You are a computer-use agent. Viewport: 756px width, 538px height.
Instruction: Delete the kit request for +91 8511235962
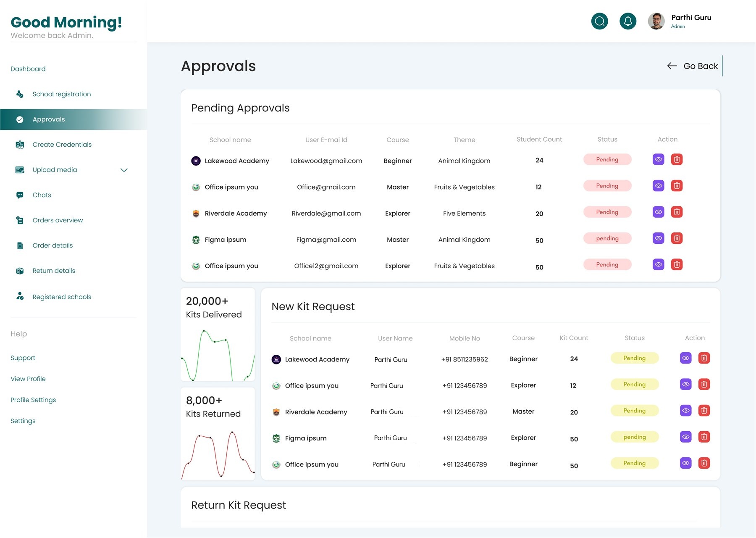point(704,358)
